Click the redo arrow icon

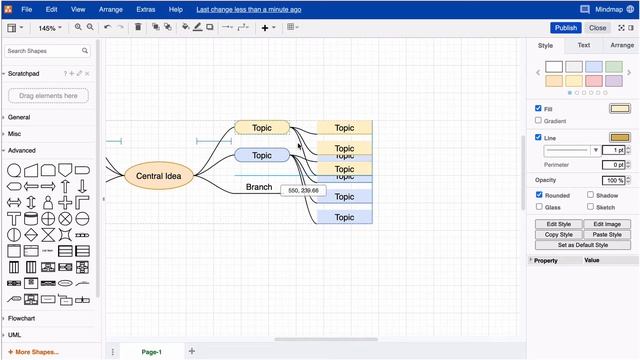[120, 27]
